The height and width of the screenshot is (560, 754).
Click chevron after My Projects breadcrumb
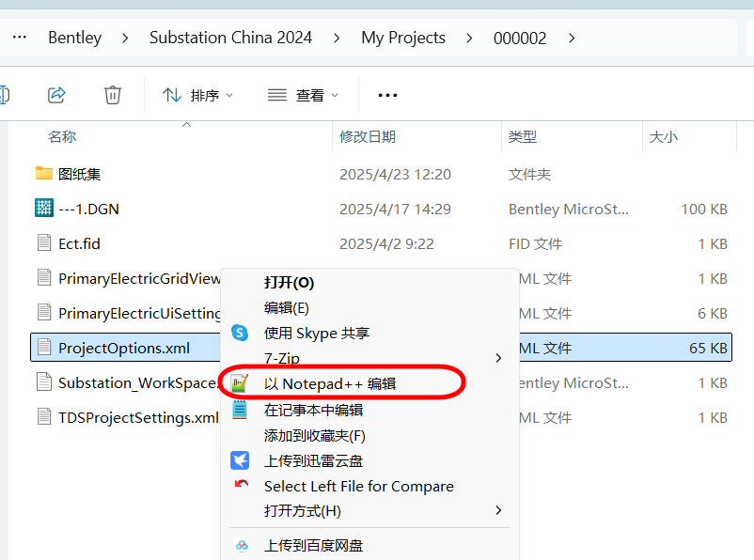[469, 38]
